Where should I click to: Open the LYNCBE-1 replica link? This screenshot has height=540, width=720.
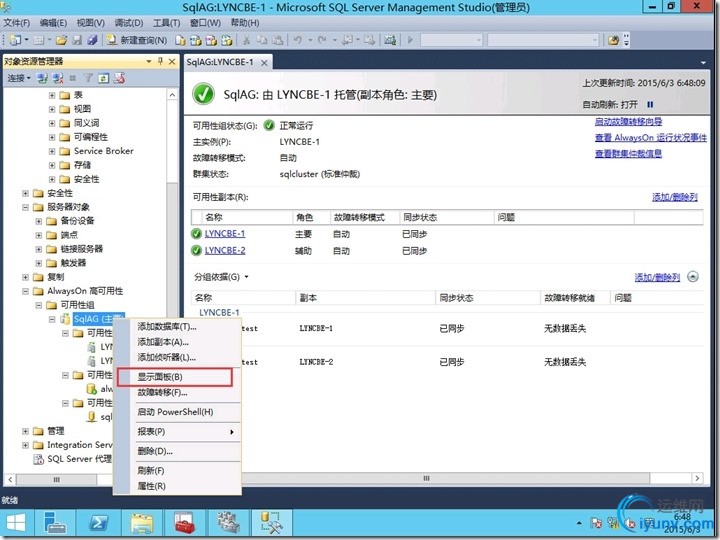pyautogui.click(x=225, y=234)
